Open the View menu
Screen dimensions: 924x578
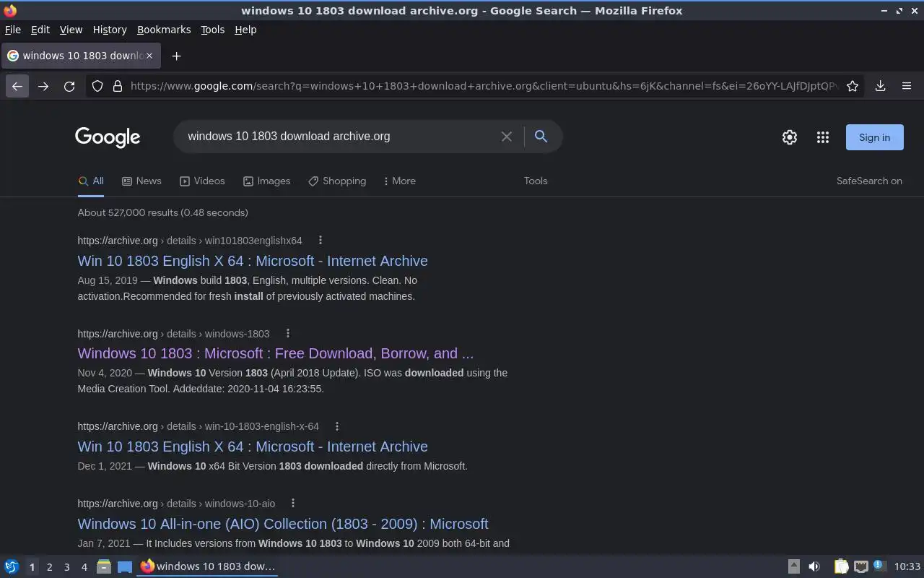pyautogui.click(x=71, y=30)
